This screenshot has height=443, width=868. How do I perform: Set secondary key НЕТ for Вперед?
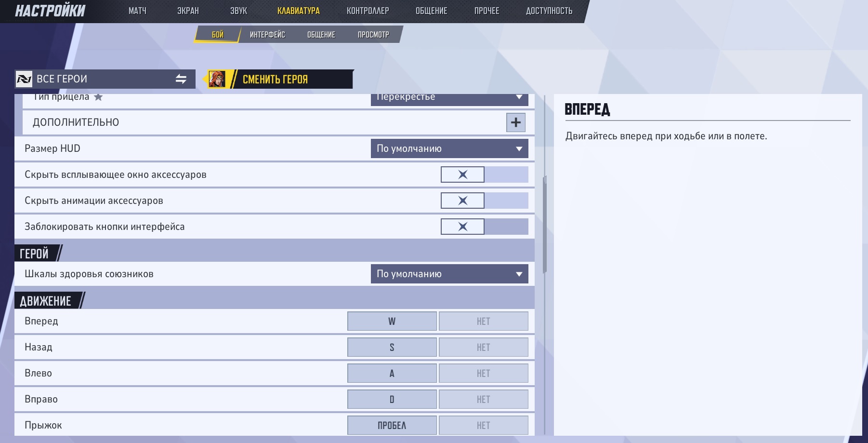[484, 321]
